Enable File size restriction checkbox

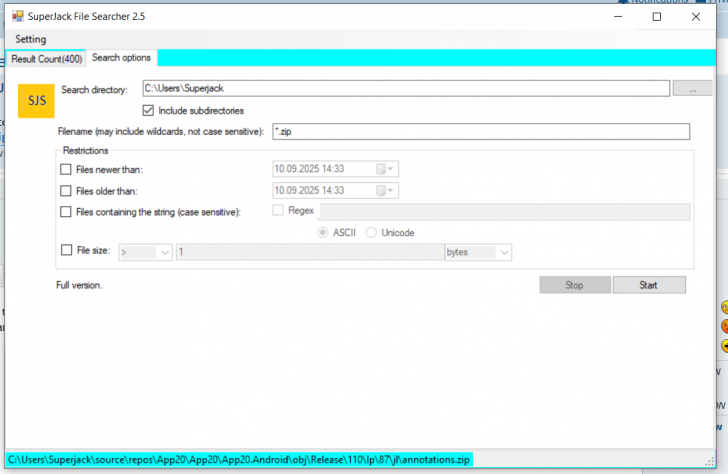click(x=67, y=250)
